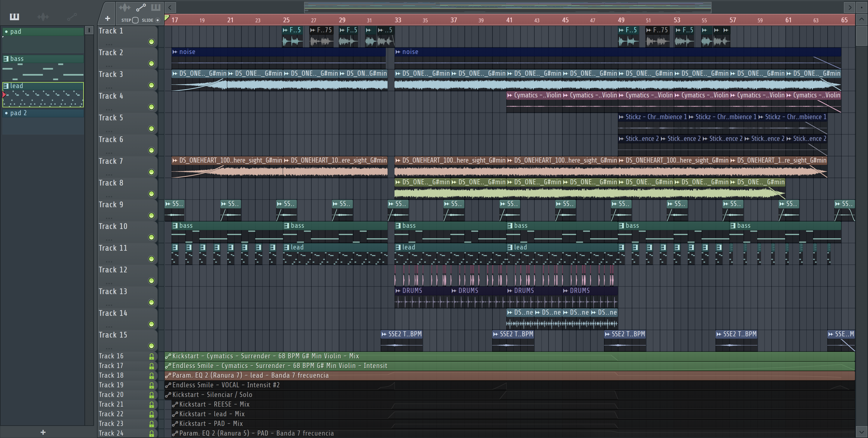The image size is (868, 438).
Task: Open the first SSE2 T..BPM clip menu
Action: (384, 334)
